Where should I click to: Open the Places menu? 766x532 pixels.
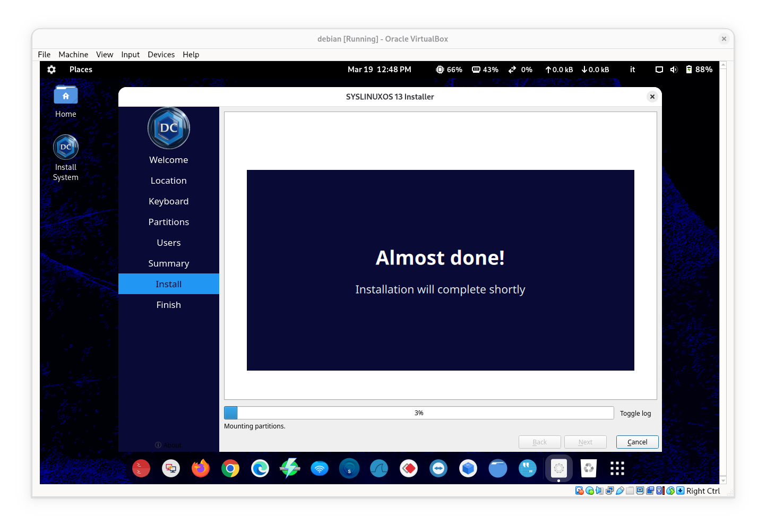81,70
